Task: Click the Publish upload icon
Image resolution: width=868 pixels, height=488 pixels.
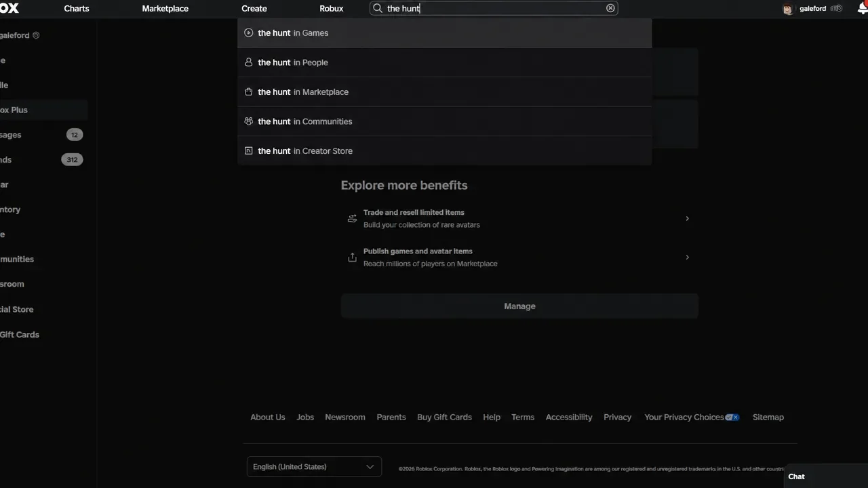Action: 352,257
